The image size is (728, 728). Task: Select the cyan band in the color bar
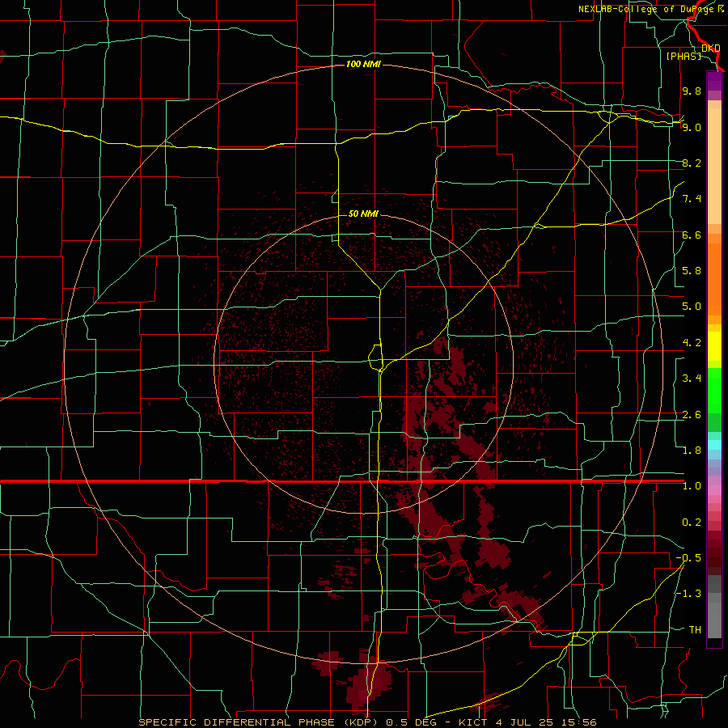(714, 445)
